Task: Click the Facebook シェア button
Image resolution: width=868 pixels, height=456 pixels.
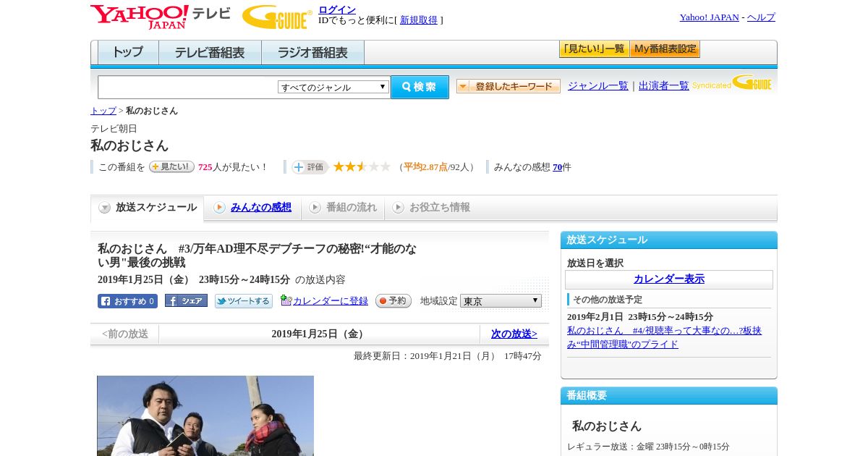Action: (186, 300)
